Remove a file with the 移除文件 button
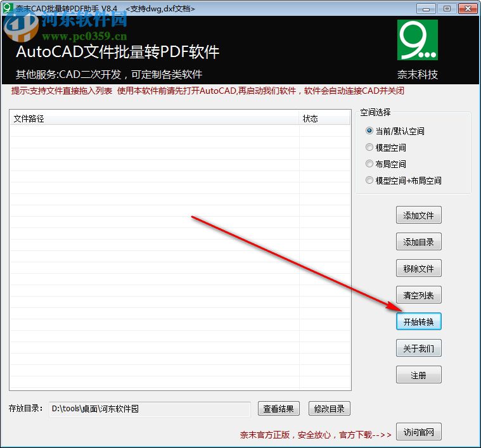Image resolution: width=481 pixels, height=448 pixels. pos(418,268)
